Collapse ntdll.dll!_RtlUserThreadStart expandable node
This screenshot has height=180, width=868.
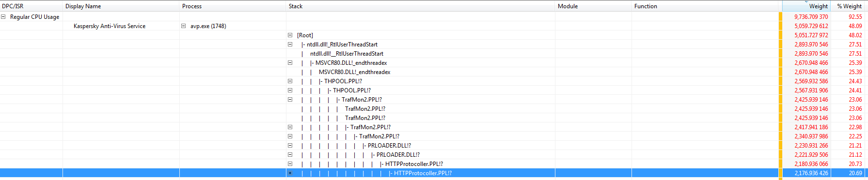[290, 45]
